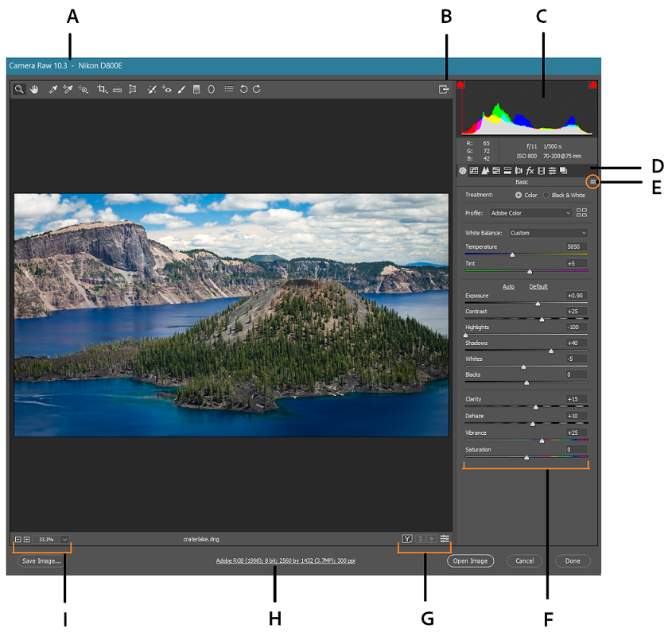The width and height of the screenshot is (672, 636).
Task: Reset tone with Default link
Action: coord(538,286)
